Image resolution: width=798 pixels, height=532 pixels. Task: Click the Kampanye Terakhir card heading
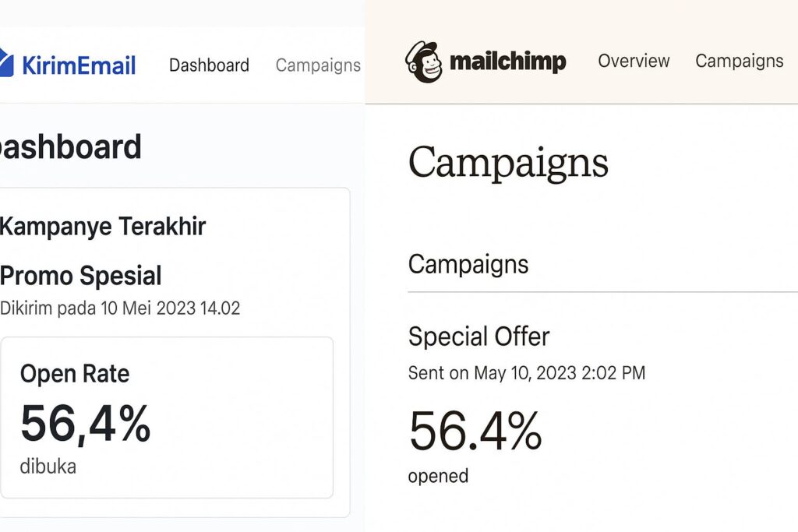pyautogui.click(x=102, y=227)
